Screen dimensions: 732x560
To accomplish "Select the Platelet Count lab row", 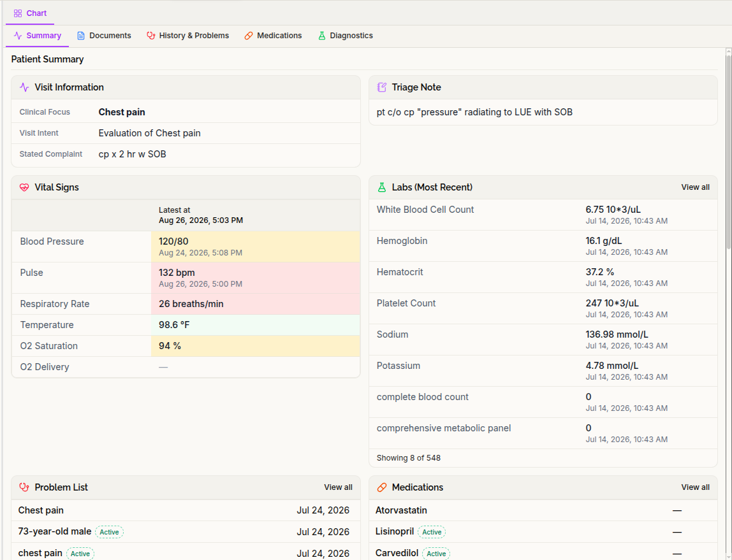I will click(x=543, y=309).
